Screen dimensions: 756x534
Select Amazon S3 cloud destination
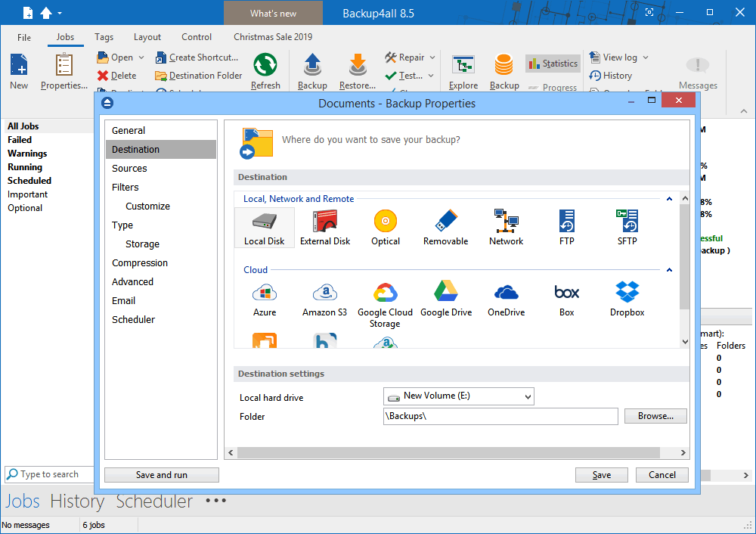[324, 300]
